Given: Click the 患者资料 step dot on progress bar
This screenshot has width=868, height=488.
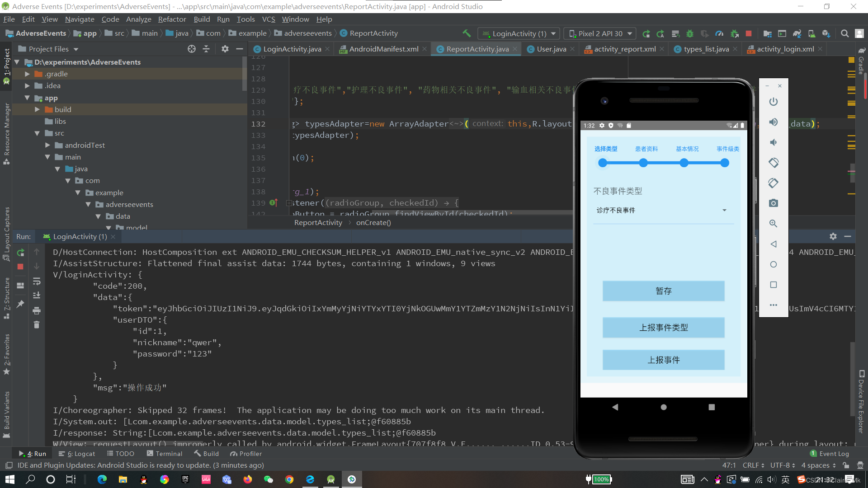Looking at the screenshot, I should [x=643, y=163].
